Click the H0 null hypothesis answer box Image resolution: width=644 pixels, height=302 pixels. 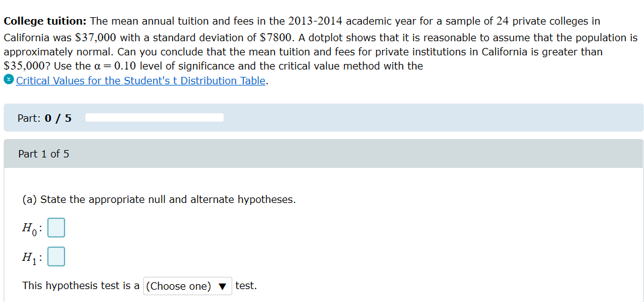(x=56, y=228)
